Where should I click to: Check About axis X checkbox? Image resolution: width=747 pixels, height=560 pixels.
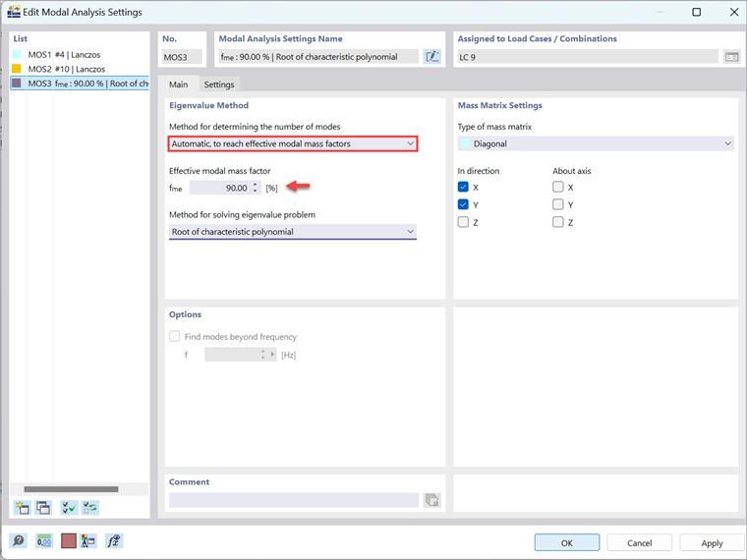pos(558,187)
